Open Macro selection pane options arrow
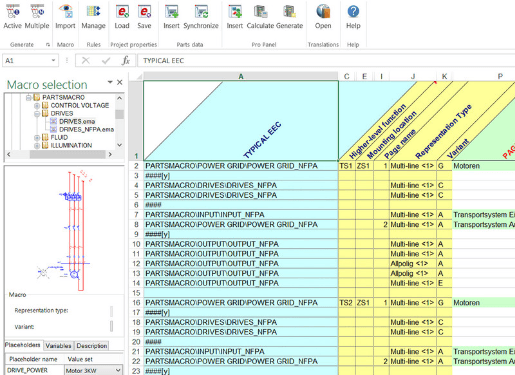515x375 pixels. (110, 82)
